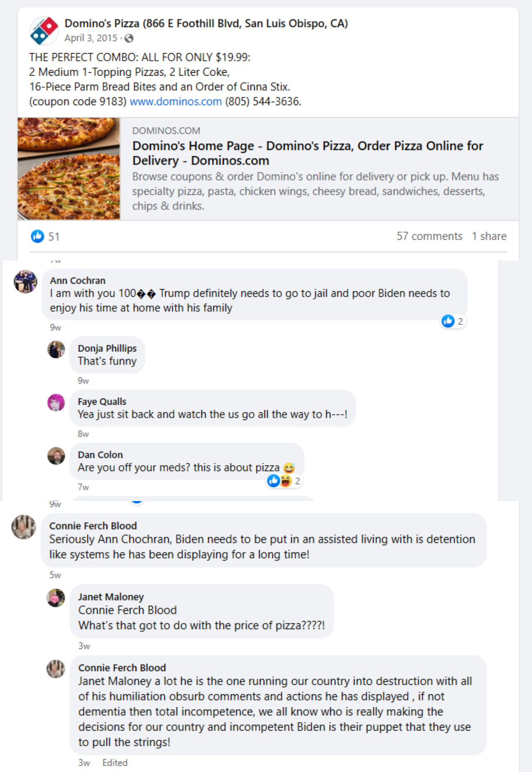This screenshot has width=532, height=772.
Task: Click Connie Ferch Blood's name on first comment
Action: 93,526
